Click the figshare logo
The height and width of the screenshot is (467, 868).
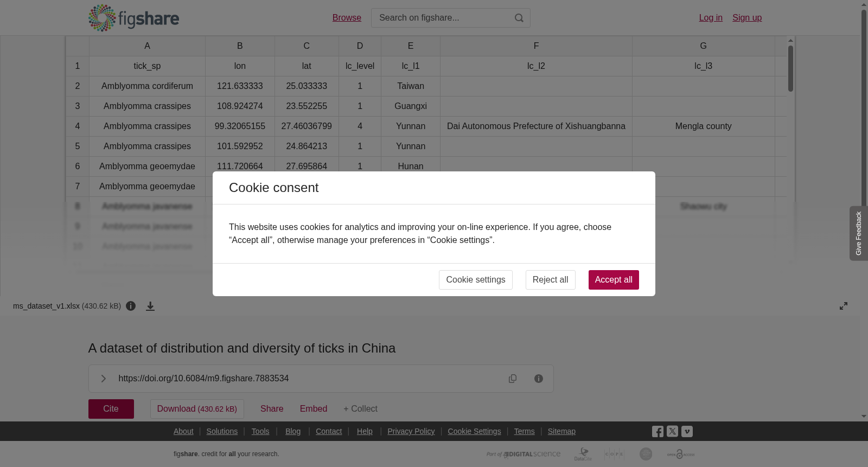point(133,18)
